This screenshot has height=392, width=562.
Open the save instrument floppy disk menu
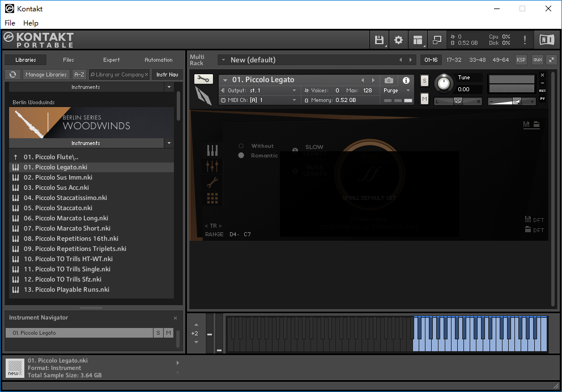(379, 40)
